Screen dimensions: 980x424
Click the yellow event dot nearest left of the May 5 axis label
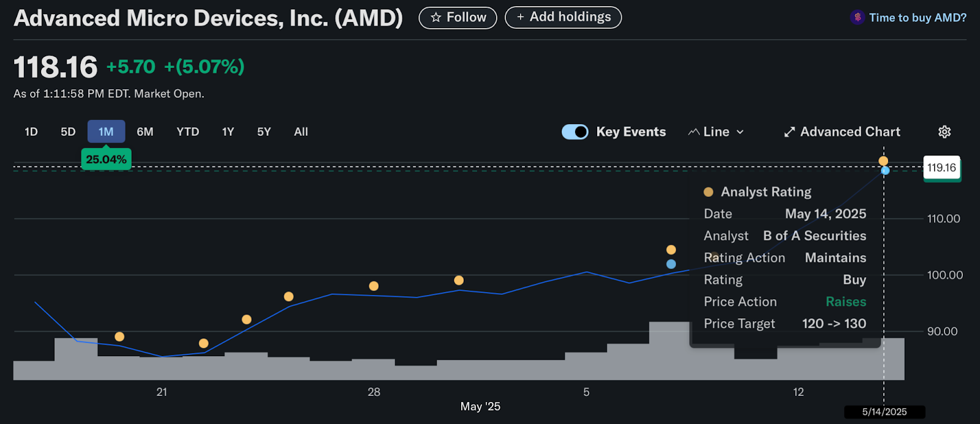[459, 280]
